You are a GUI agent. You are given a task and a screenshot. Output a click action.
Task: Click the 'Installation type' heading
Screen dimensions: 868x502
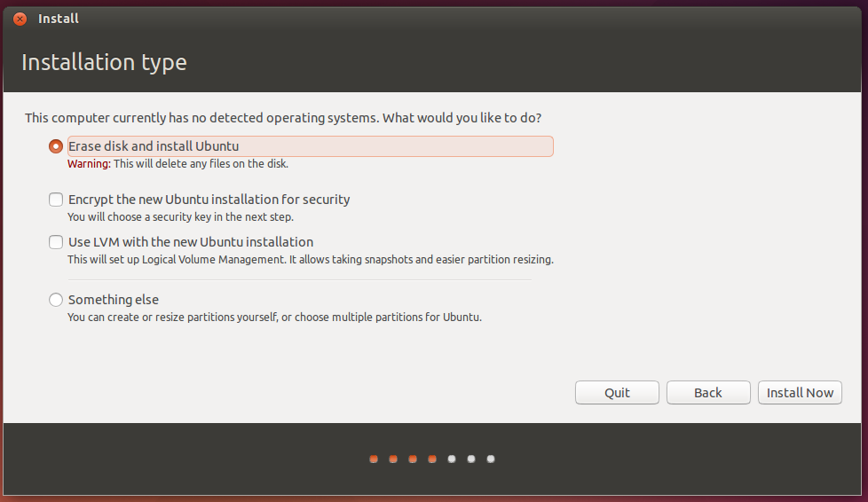[x=104, y=62]
